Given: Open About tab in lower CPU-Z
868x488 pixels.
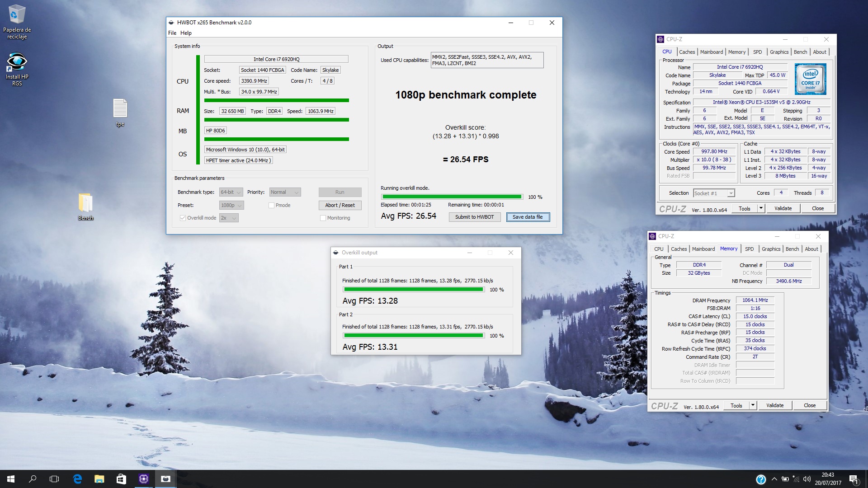Looking at the screenshot, I should pyautogui.click(x=811, y=249).
